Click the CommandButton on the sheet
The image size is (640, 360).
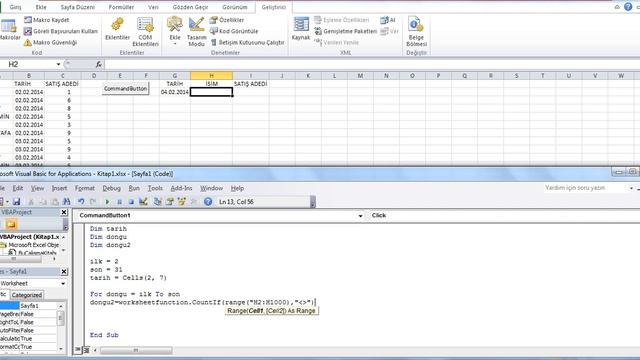[x=125, y=89]
